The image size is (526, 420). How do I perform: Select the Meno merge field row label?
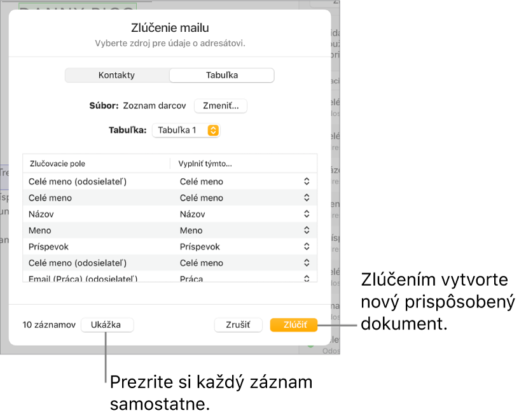coord(40,230)
